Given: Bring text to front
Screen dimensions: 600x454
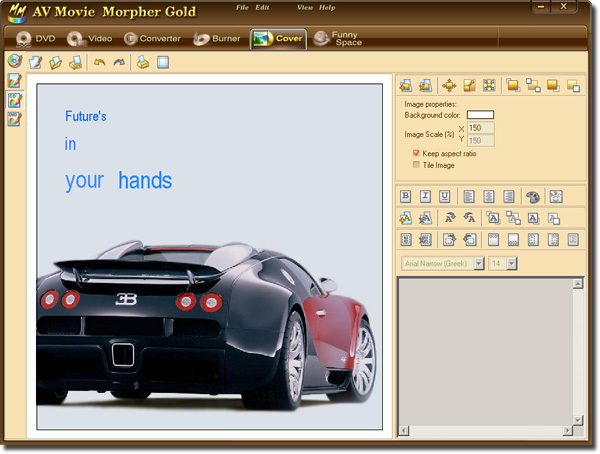Looking at the screenshot, I should (493, 218).
